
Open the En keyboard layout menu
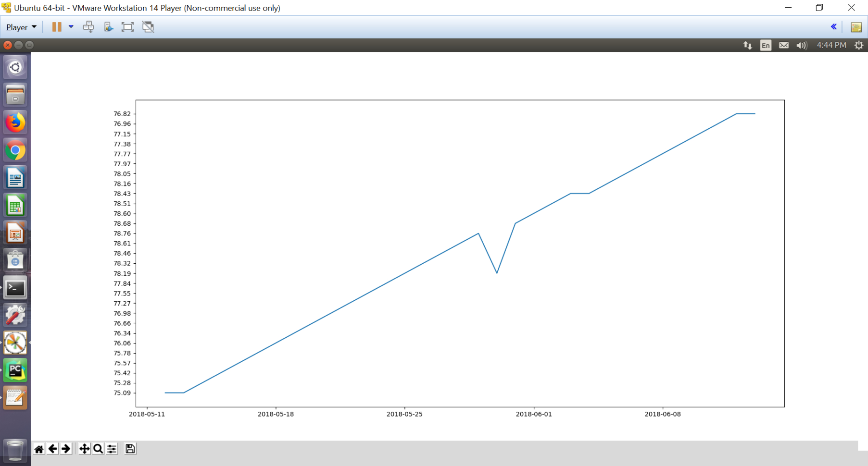[x=766, y=45]
